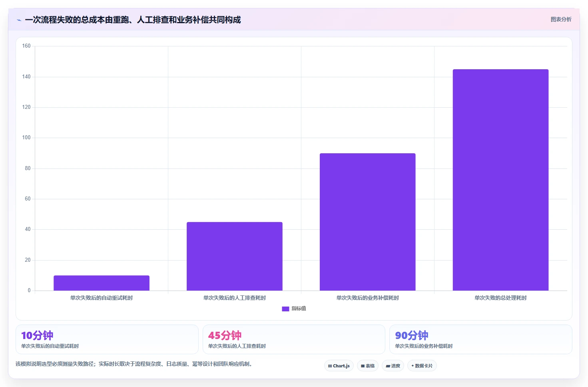Select the 单次失败的总处理耗时 bar
The image size is (588, 387).
coord(500,180)
